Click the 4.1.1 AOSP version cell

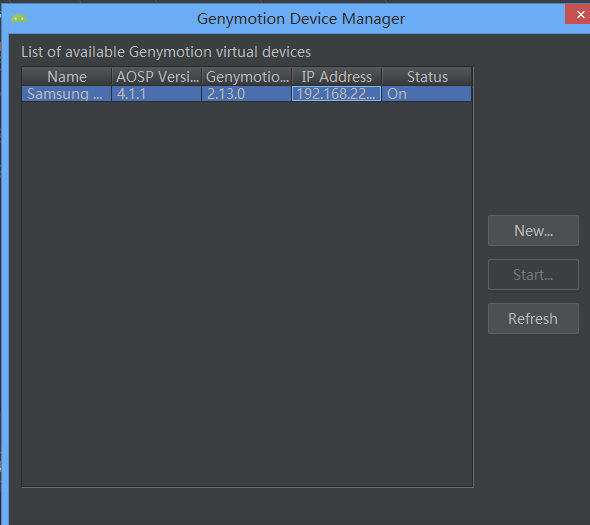157,94
